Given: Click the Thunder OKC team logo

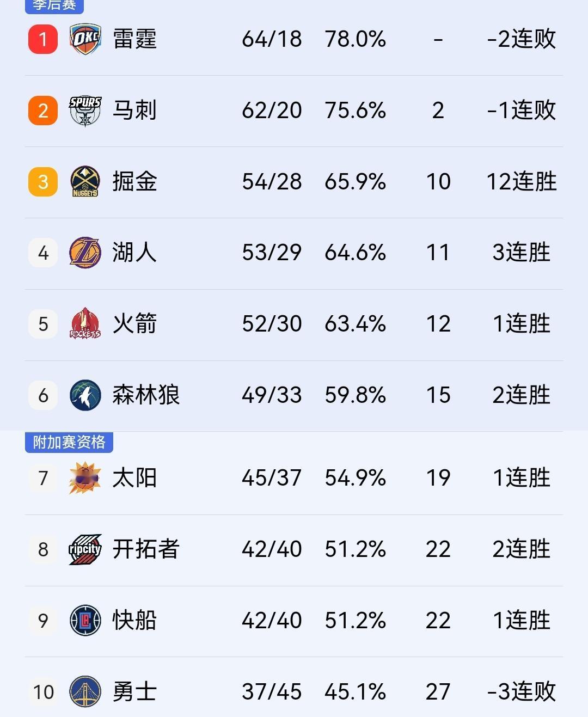Looking at the screenshot, I should click(84, 39).
